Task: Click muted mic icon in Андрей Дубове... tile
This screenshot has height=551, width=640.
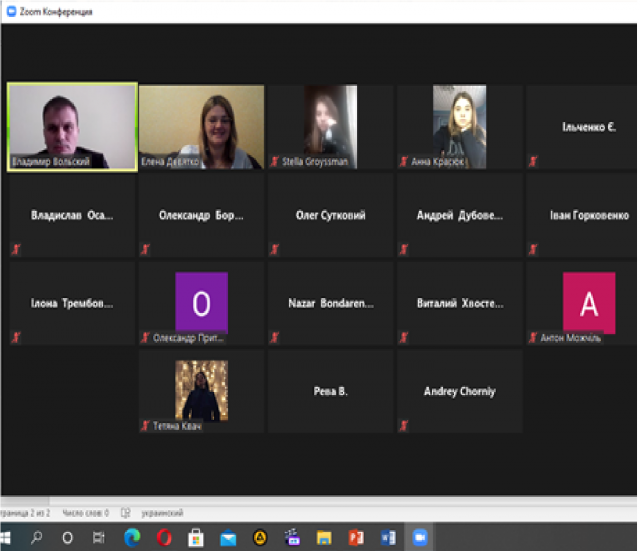Action: (404, 249)
